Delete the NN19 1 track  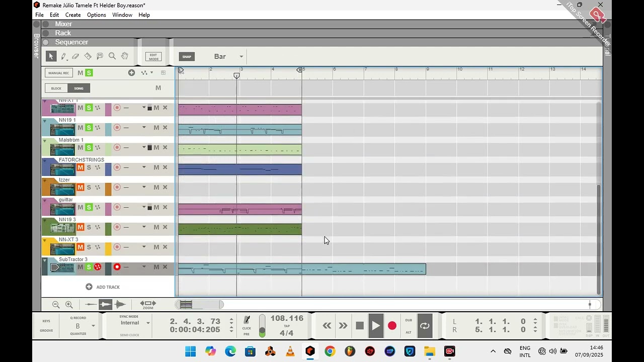click(x=165, y=128)
